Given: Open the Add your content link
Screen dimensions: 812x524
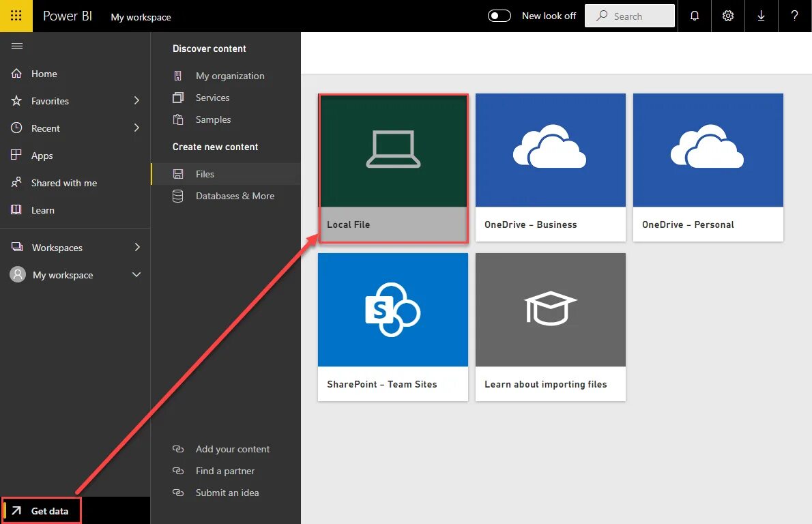Looking at the screenshot, I should tap(233, 449).
